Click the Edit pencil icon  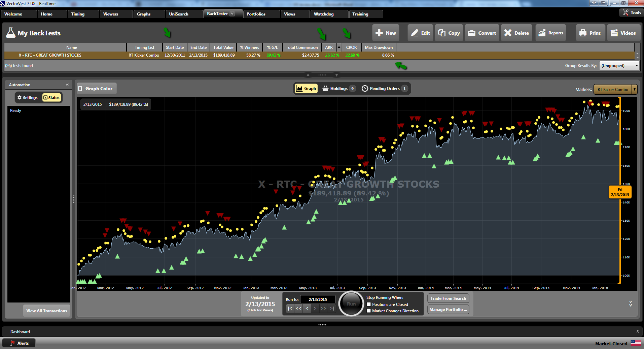[x=415, y=33]
